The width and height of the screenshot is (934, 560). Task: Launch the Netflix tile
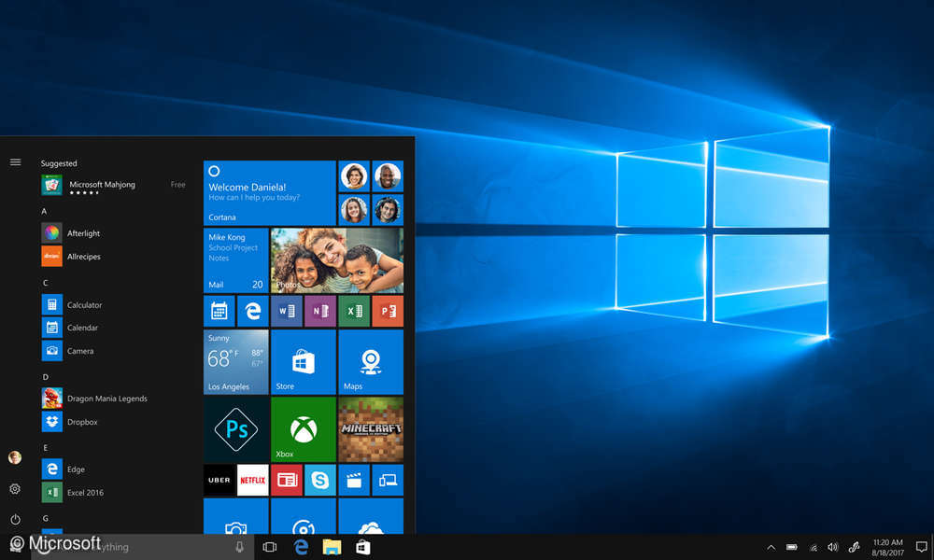point(252,480)
